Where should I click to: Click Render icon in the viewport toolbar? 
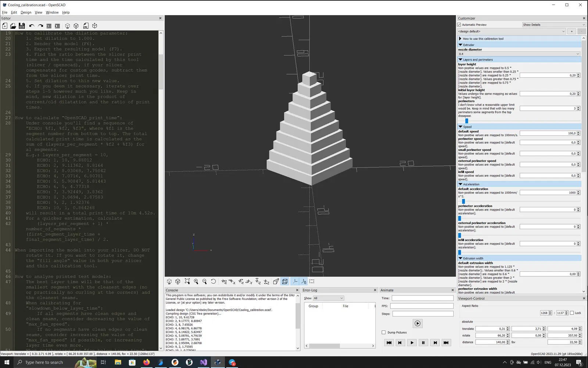[178, 282]
